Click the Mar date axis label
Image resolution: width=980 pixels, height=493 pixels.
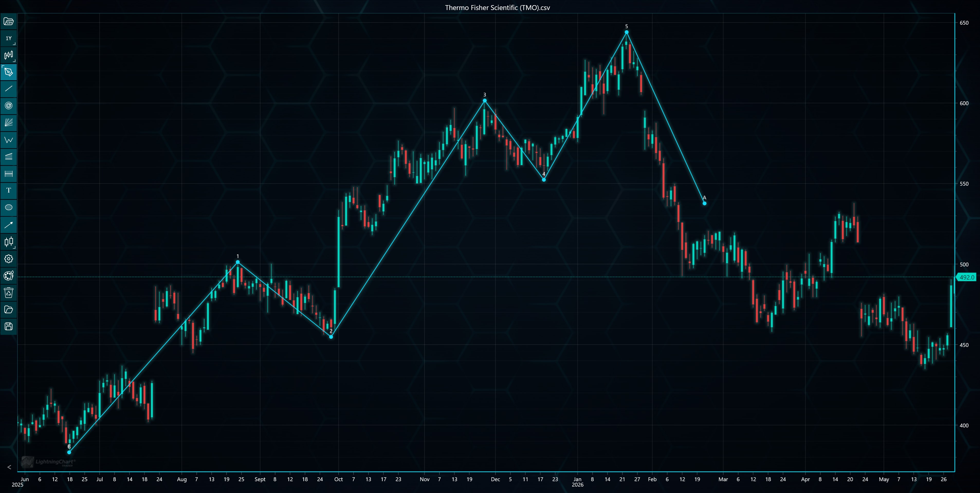point(723,479)
